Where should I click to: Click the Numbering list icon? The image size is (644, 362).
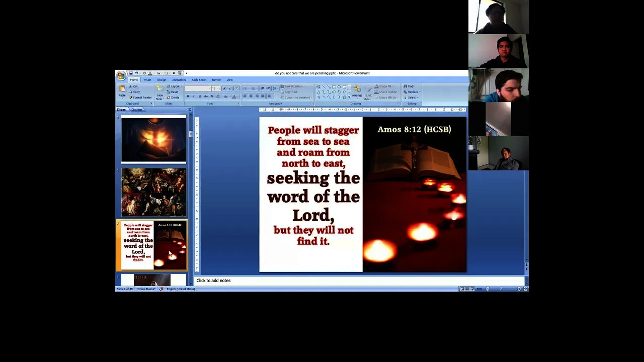click(x=254, y=88)
